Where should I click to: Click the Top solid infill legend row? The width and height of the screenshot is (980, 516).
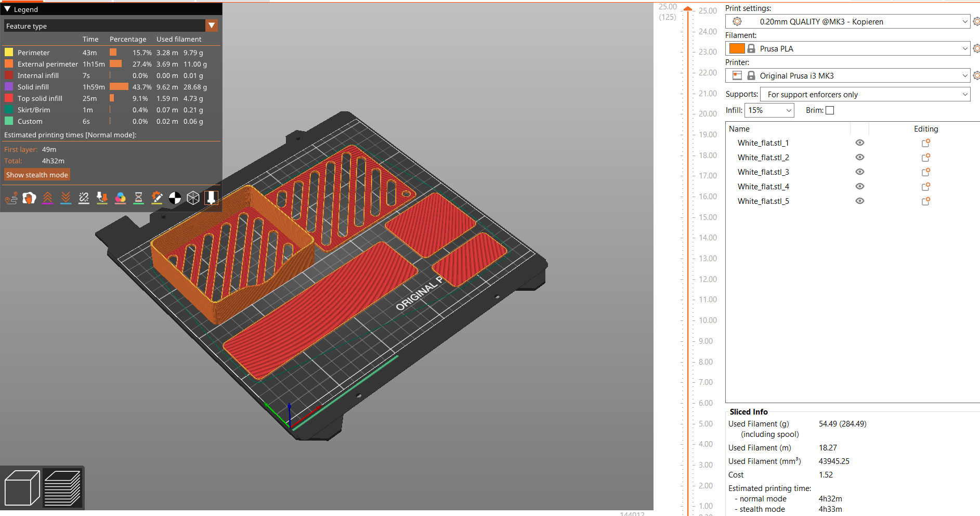coord(112,98)
